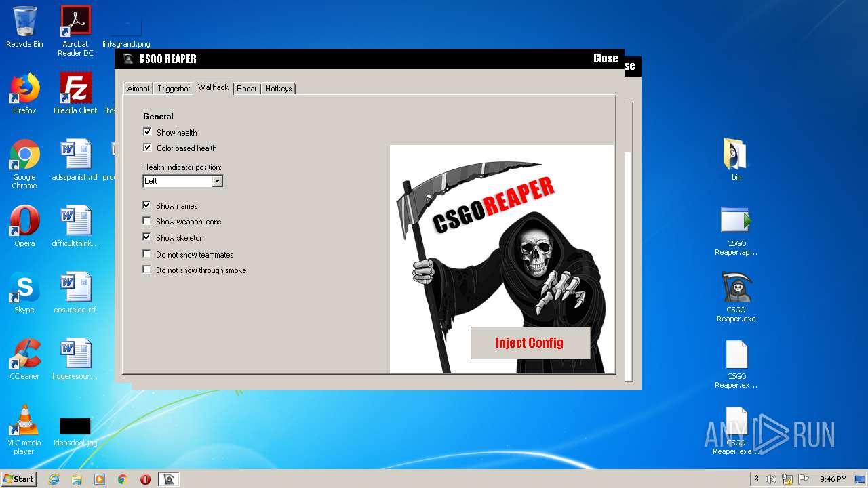This screenshot has width=868, height=488.
Task: Open Acrobat Reader DC shortcut
Action: pyautogui.click(x=75, y=31)
